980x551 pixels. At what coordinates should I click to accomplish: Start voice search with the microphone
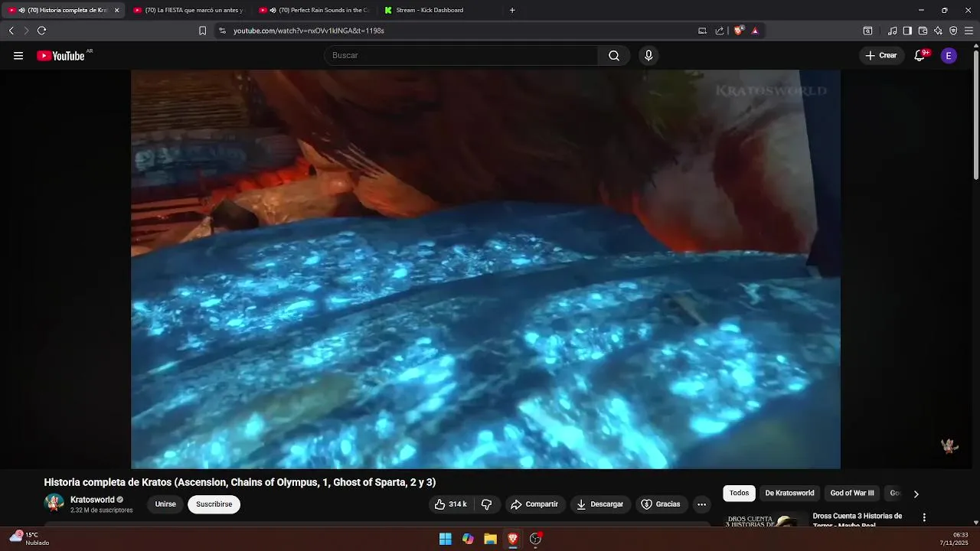[x=648, y=56]
